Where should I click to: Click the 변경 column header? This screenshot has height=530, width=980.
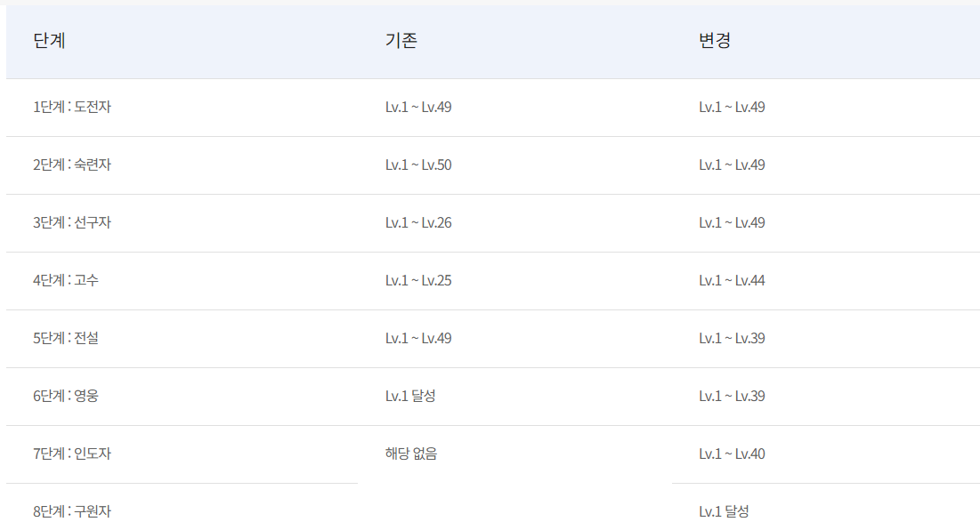tap(715, 41)
